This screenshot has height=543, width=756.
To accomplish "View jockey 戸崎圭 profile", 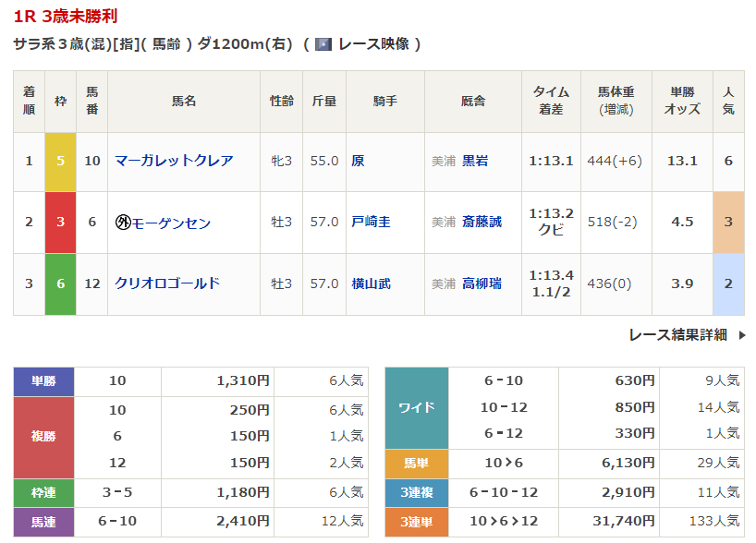I will pyautogui.click(x=371, y=223).
